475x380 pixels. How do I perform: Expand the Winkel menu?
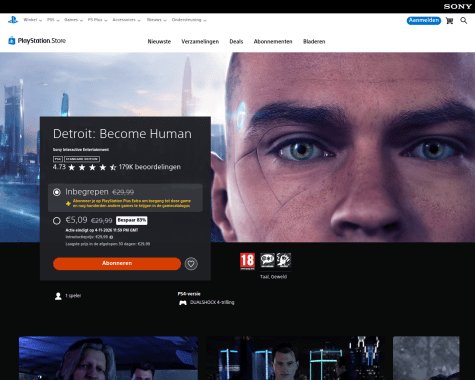pos(32,20)
